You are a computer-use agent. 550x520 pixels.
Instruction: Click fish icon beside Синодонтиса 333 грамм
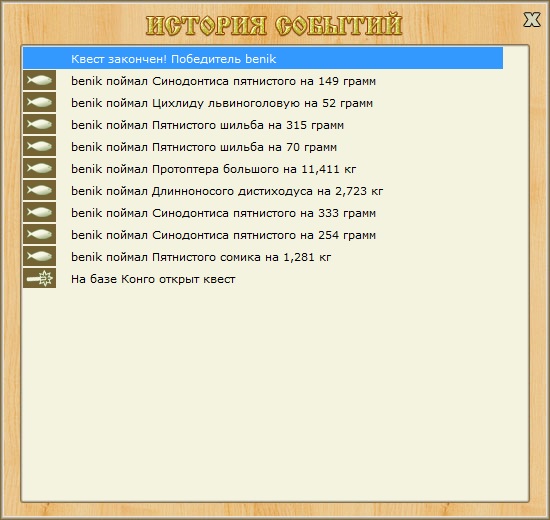click(39, 212)
